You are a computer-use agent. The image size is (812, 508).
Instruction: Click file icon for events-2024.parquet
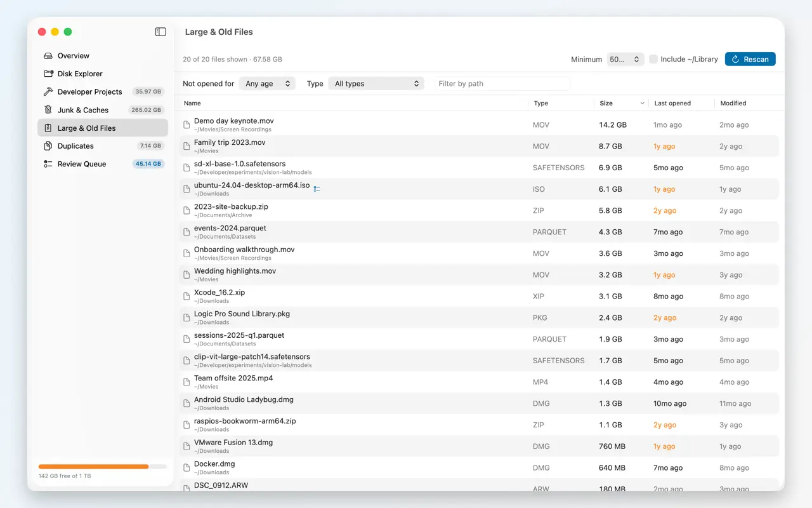(x=187, y=232)
